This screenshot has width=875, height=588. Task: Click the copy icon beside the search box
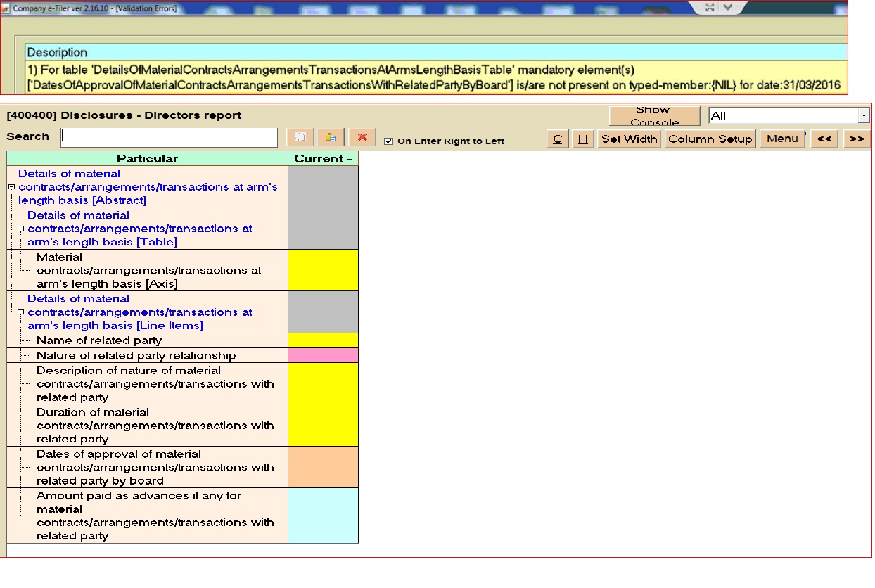[x=299, y=138]
